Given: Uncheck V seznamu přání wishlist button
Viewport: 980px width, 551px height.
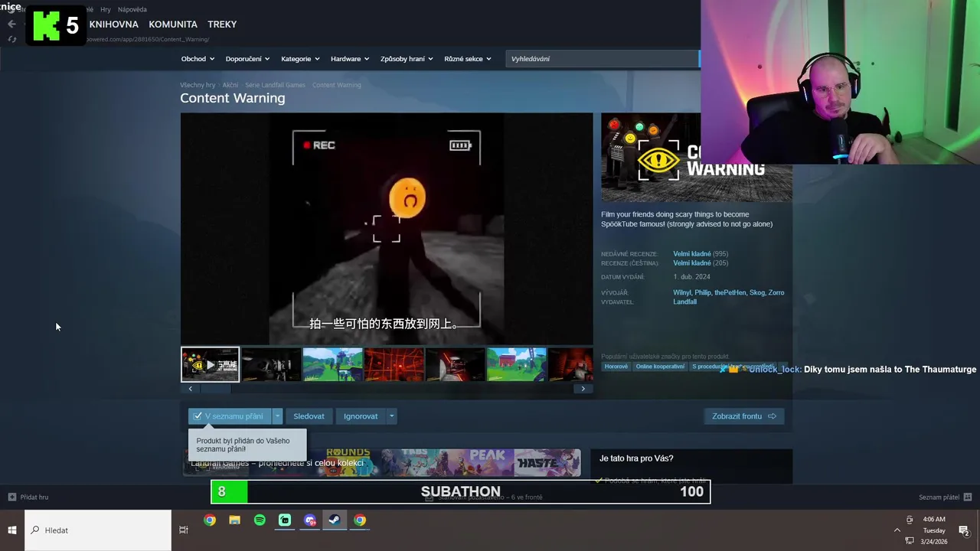Looking at the screenshot, I should 230,416.
